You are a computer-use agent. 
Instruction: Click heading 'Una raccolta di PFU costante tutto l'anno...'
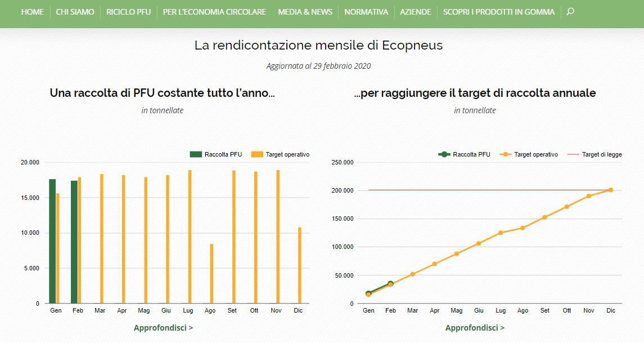(x=162, y=93)
